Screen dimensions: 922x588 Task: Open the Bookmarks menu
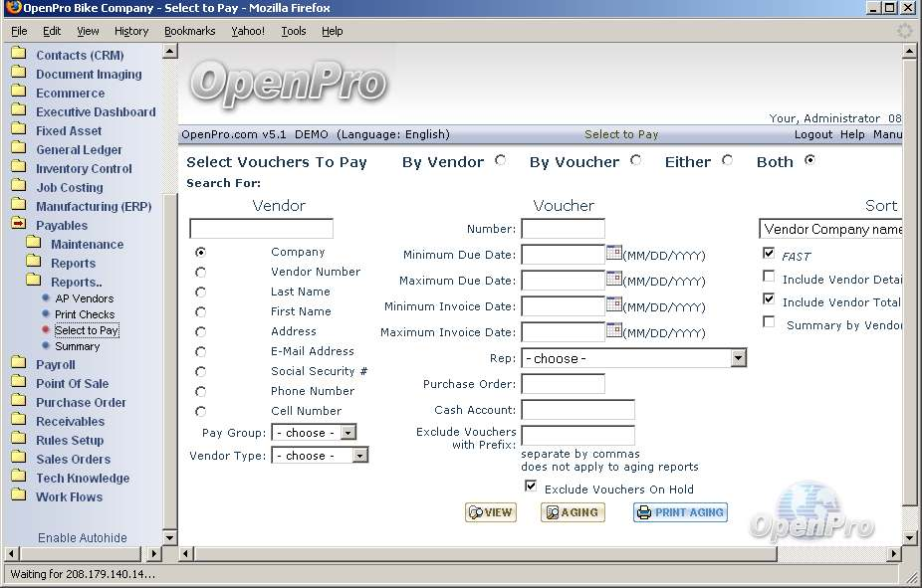coord(189,31)
